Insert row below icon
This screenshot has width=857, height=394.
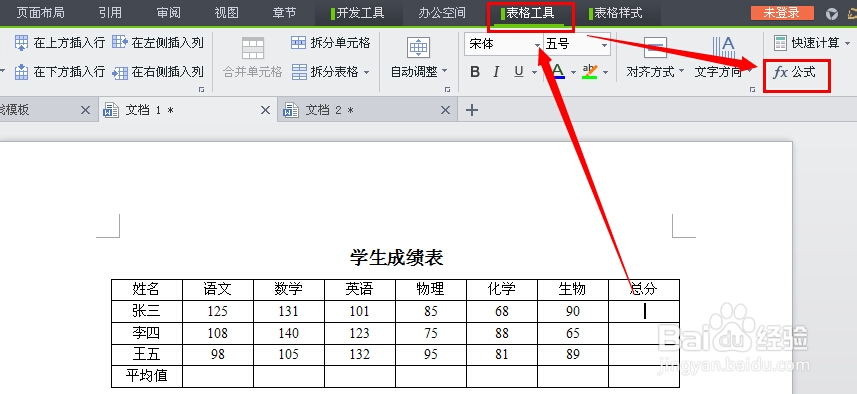point(21,72)
